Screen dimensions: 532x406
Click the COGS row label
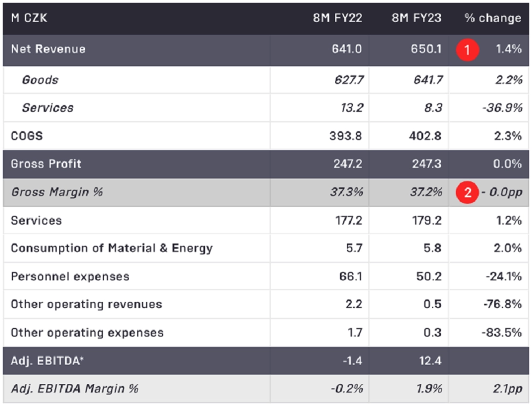[27, 136]
